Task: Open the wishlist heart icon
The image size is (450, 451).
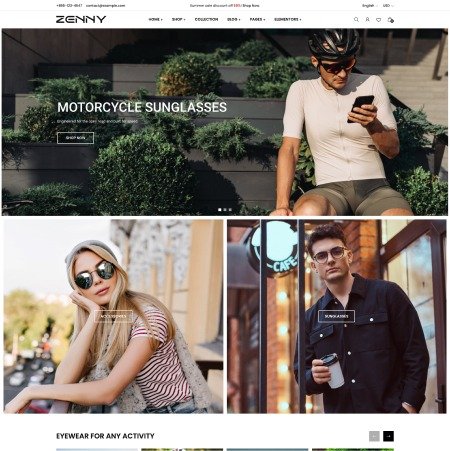Action: pos(378,20)
